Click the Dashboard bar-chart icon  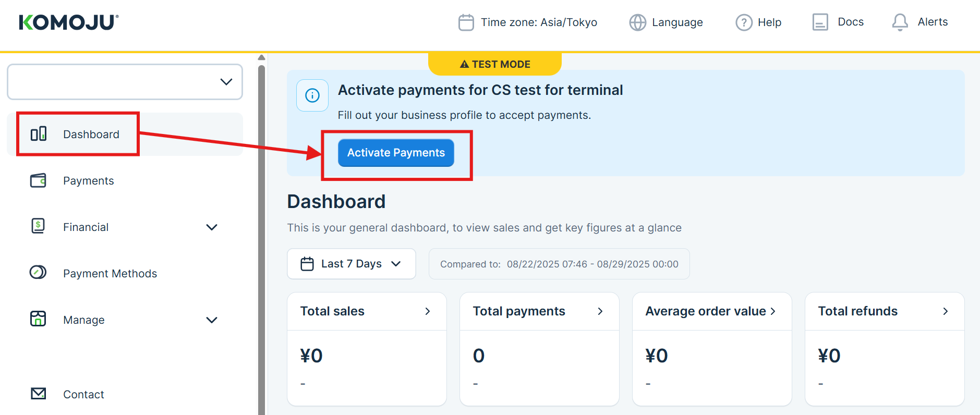point(38,134)
